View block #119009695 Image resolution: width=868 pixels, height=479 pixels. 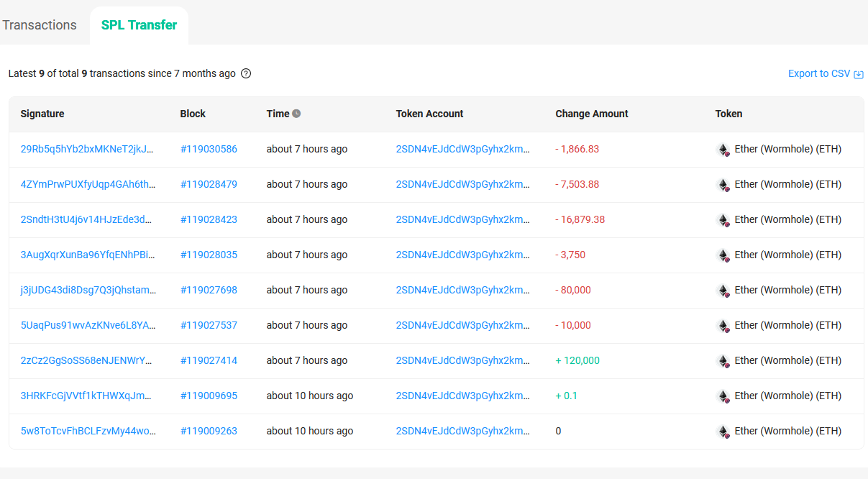tap(209, 396)
